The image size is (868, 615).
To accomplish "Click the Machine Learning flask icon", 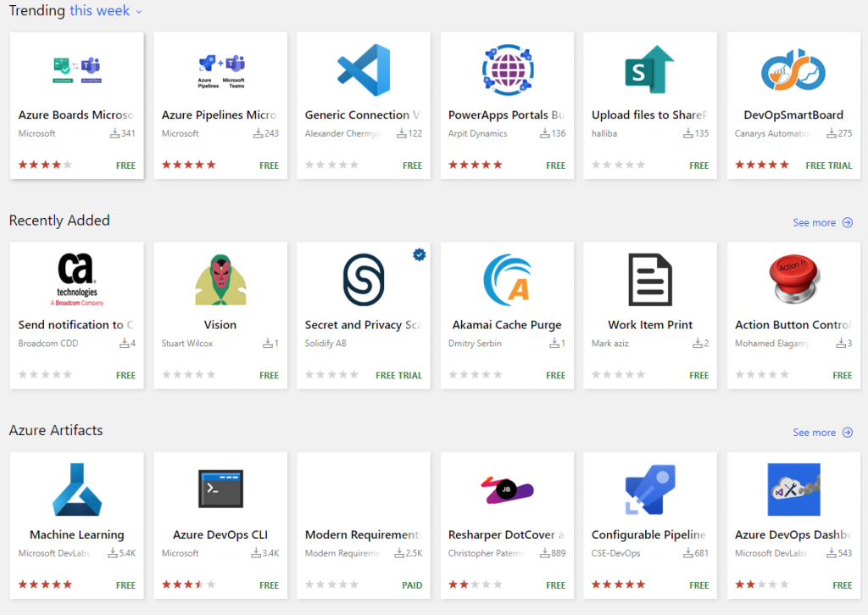I will (x=77, y=489).
